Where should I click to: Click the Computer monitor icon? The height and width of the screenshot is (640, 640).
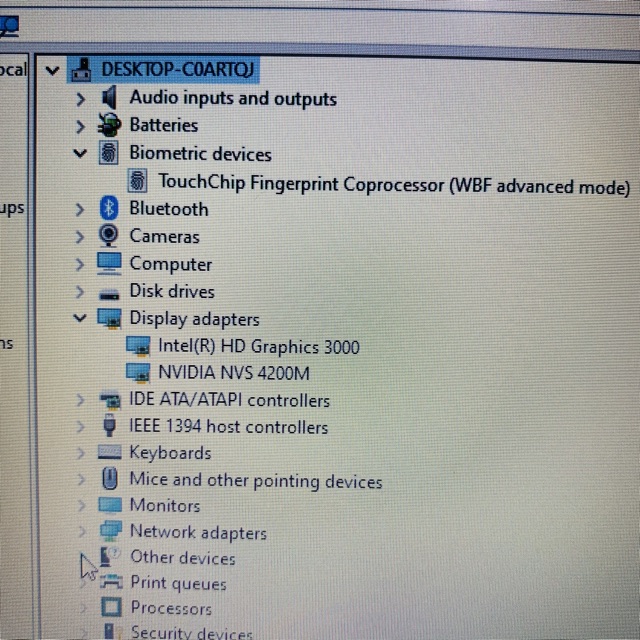(109, 263)
